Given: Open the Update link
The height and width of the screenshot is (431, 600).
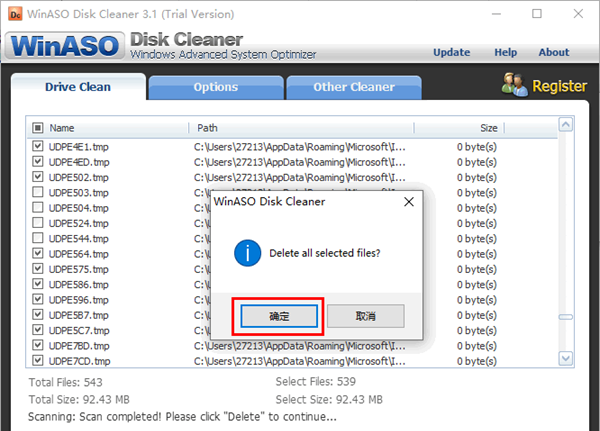Looking at the screenshot, I should point(452,52).
